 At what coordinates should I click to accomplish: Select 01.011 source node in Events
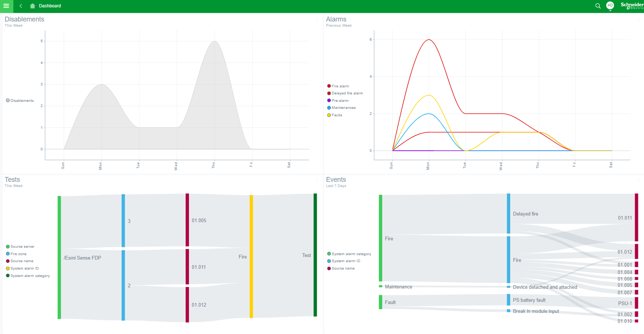(x=637, y=217)
